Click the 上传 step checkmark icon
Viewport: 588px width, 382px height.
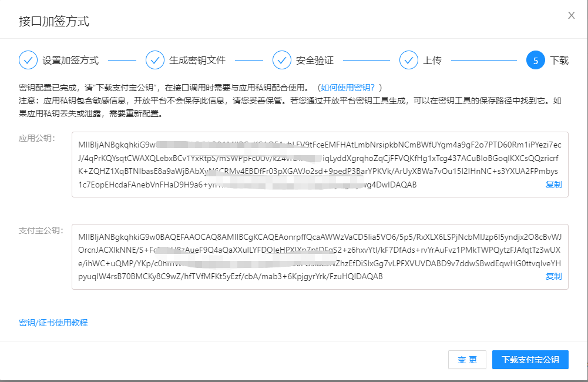pos(409,60)
